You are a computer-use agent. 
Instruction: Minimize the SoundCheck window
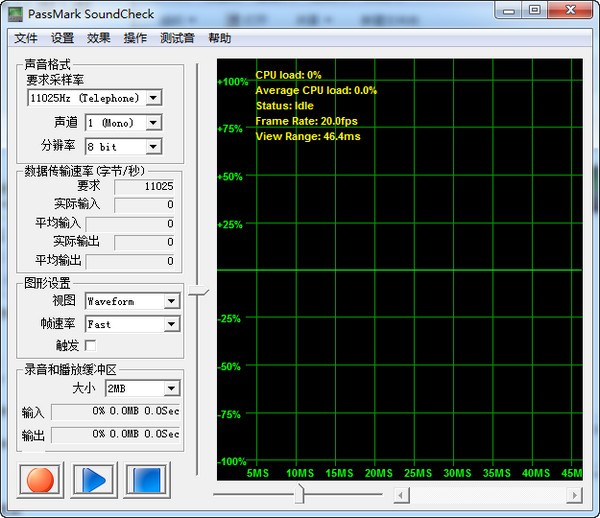point(509,10)
